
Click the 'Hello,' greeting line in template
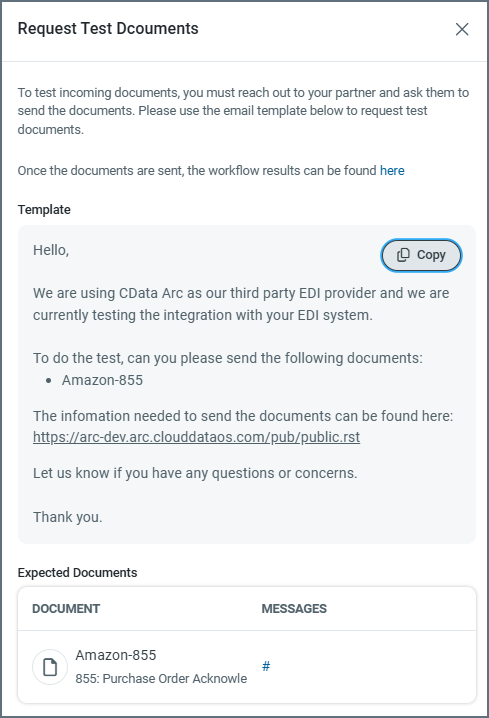click(x=51, y=250)
